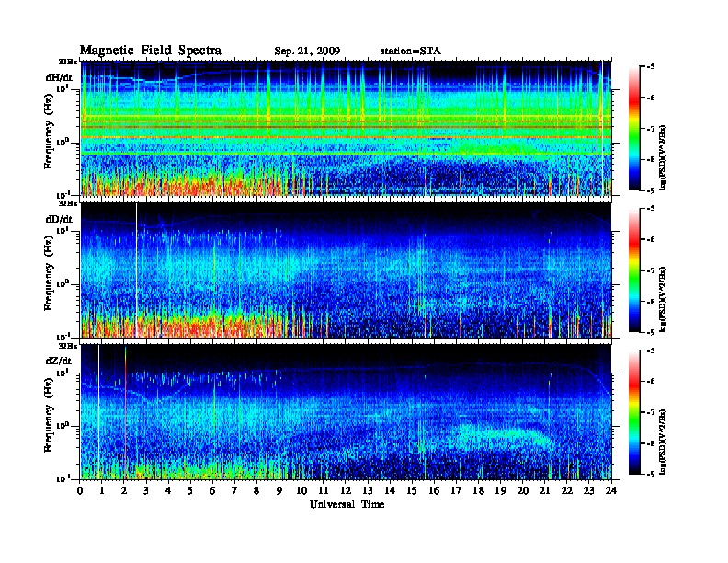Image resolution: width=728 pixels, height=563 pixels.
Task: Click the '-6' value on dZ/dt colorbar
Action: coord(651,381)
